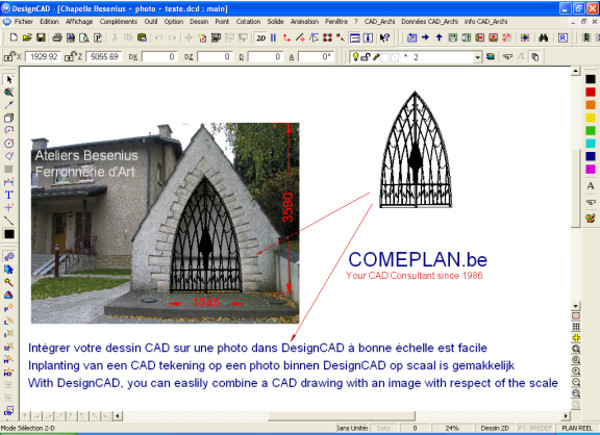
Task: Save the drawing with the floppy disk icon
Action: coord(41,37)
